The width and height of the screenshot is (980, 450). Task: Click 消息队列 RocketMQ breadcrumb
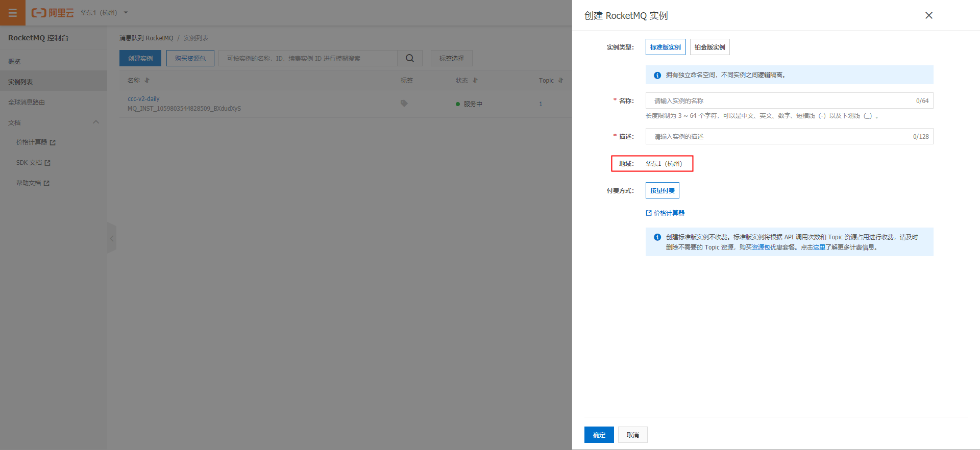146,38
